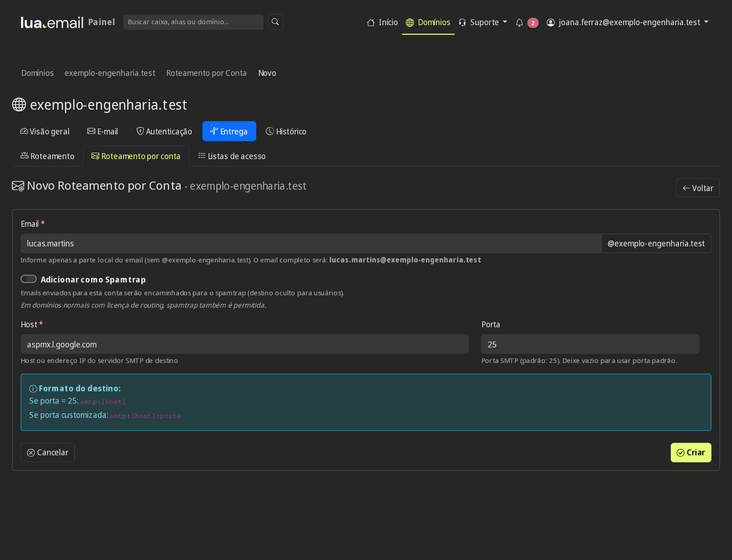Click the @exemplo-engenharia.test suffix addon

656,244
